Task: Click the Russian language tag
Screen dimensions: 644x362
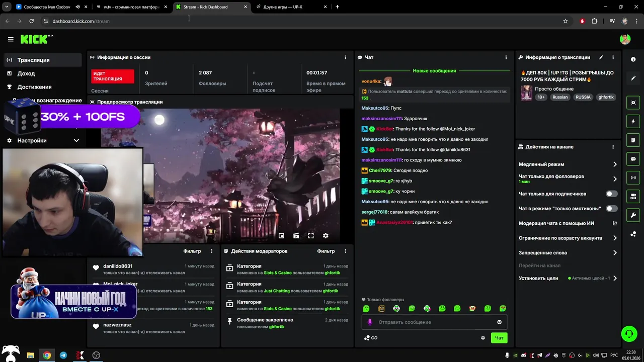Action: [x=560, y=97]
